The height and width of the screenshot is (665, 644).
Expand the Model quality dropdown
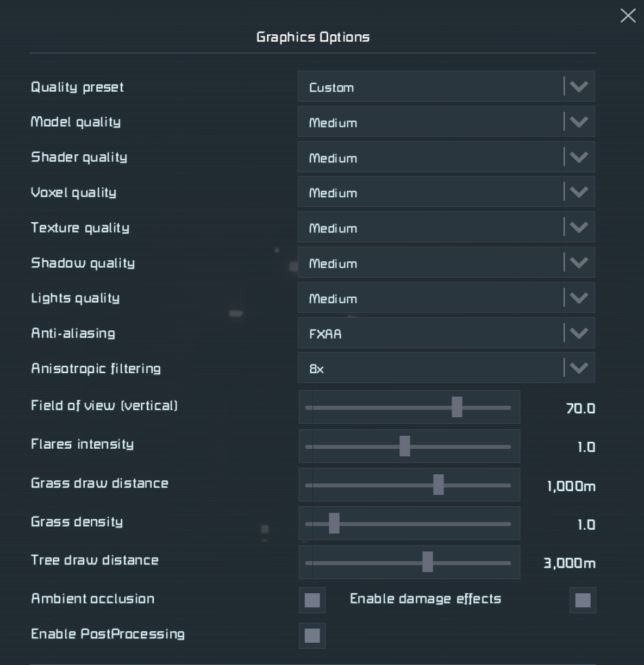(446, 122)
